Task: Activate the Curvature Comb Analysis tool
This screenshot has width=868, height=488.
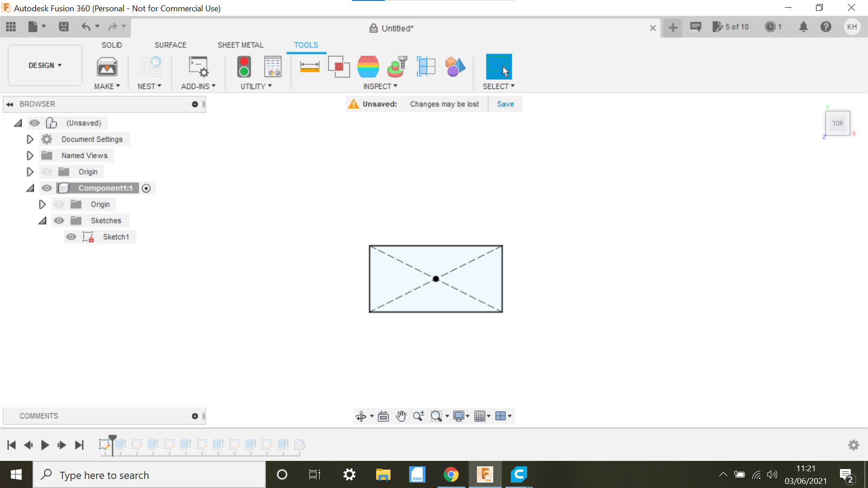Action: click(368, 67)
